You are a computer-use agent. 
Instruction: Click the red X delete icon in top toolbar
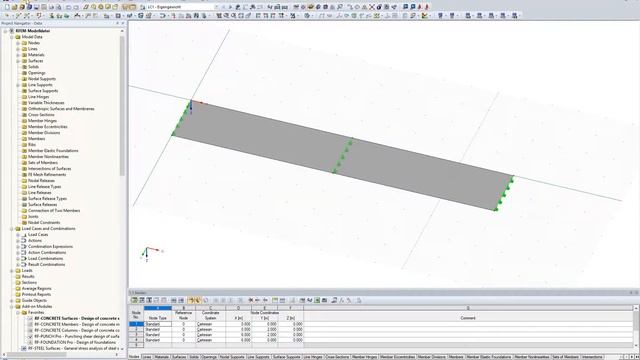372,7
